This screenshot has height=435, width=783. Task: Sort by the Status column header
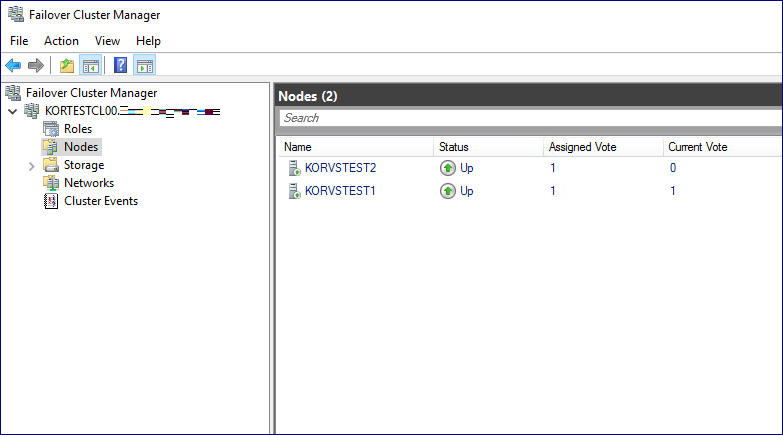click(488, 147)
